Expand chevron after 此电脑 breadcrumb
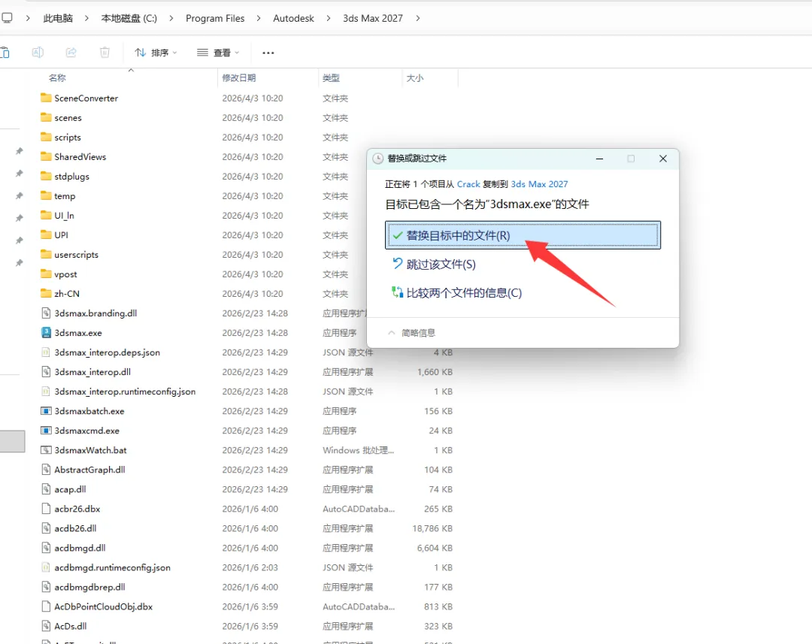The height and width of the screenshot is (644, 812). [86, 18]
